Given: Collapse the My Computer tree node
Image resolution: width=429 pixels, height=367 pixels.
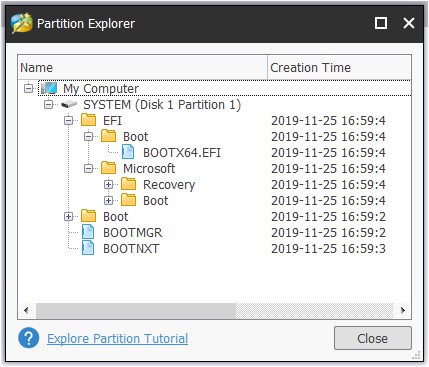Looking at the screenshot, I should (29, 88).
